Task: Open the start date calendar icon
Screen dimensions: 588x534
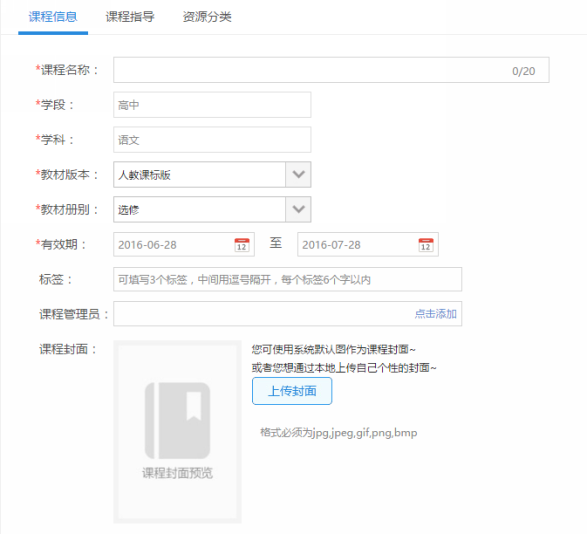Action: [242, 245]
